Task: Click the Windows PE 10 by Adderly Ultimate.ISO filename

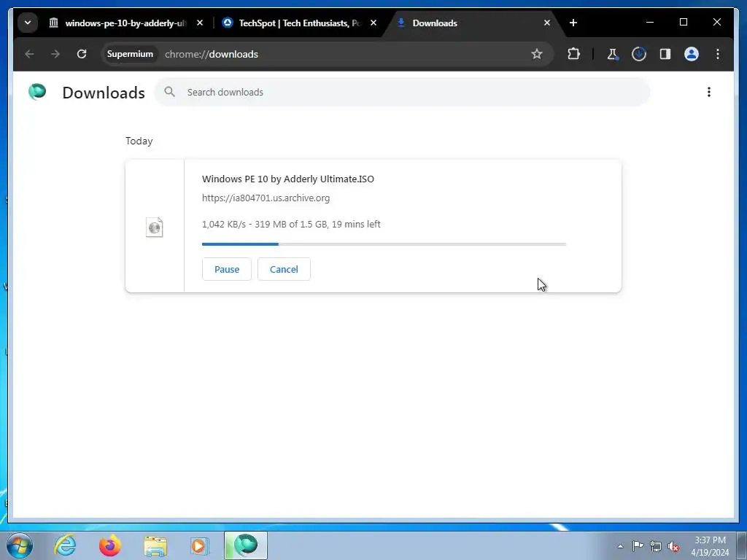Action: tap(287, 179)
